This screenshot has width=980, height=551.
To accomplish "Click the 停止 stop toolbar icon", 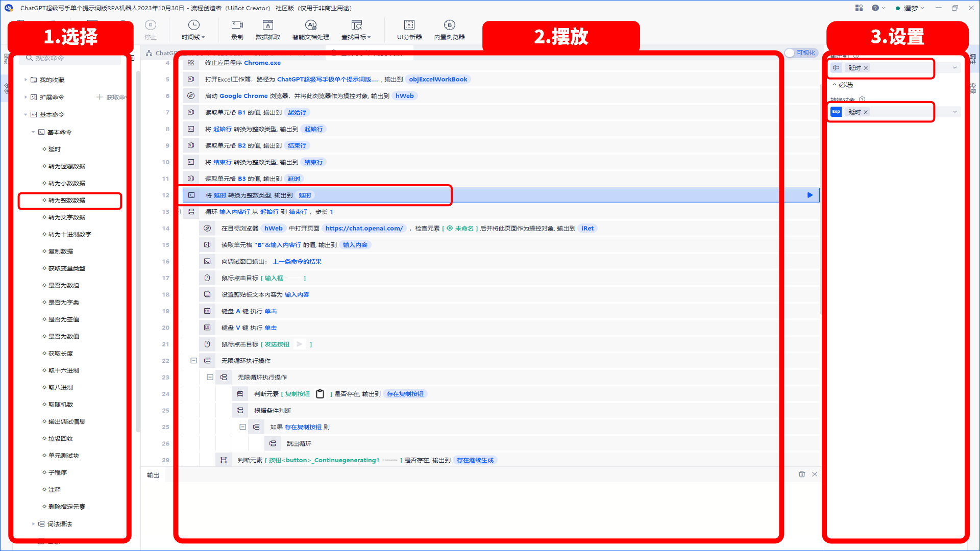I will point(150,25).
